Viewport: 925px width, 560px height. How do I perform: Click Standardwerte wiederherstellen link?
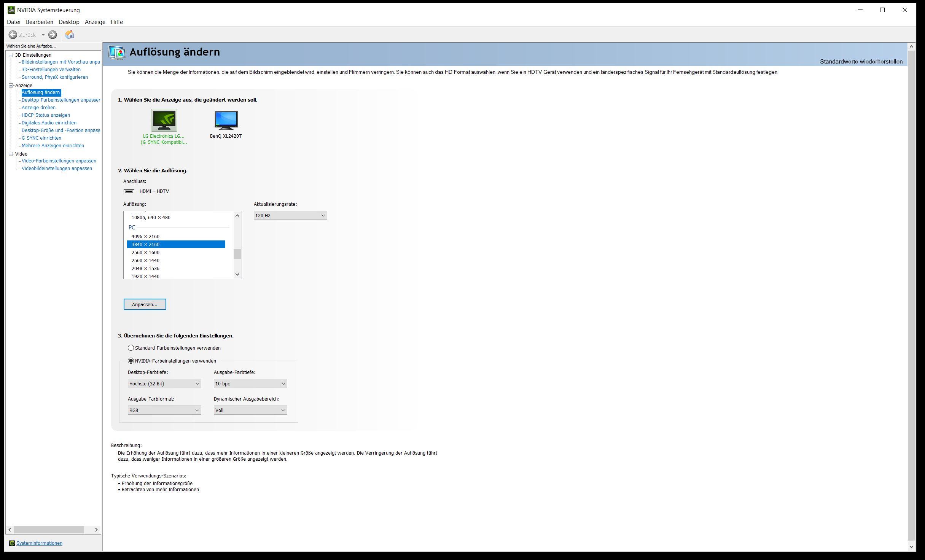point(861,62)
